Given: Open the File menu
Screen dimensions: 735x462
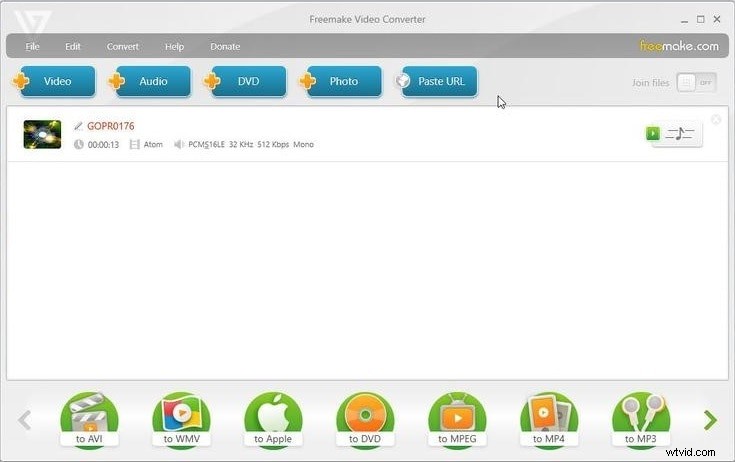Looking at the screenshot, I should coord(32,46).
